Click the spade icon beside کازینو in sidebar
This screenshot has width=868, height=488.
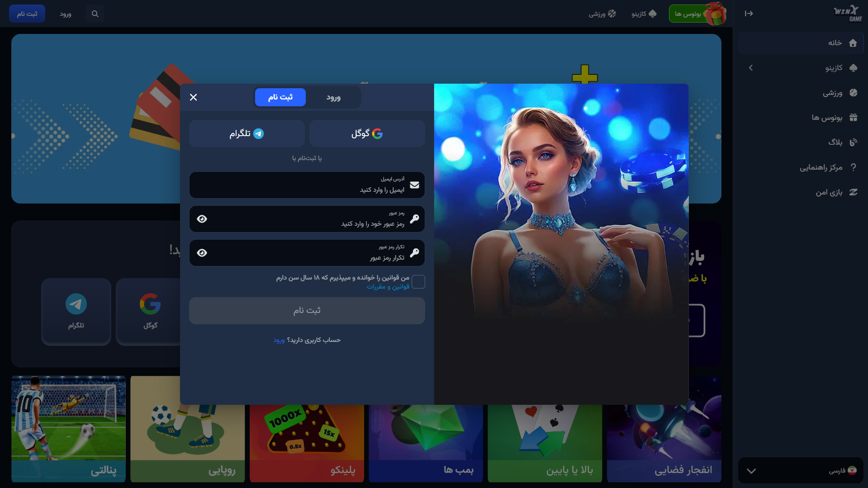pos(853,68)
